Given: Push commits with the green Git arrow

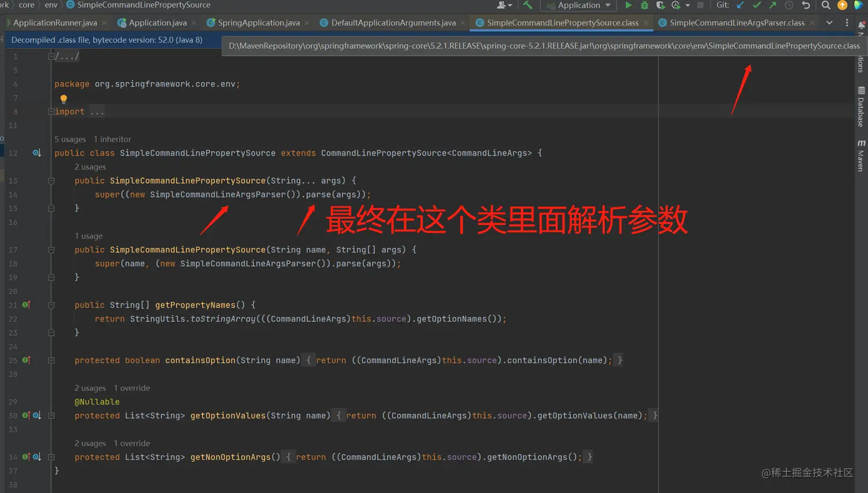Looking at the screenshot, I should (773, 5).
